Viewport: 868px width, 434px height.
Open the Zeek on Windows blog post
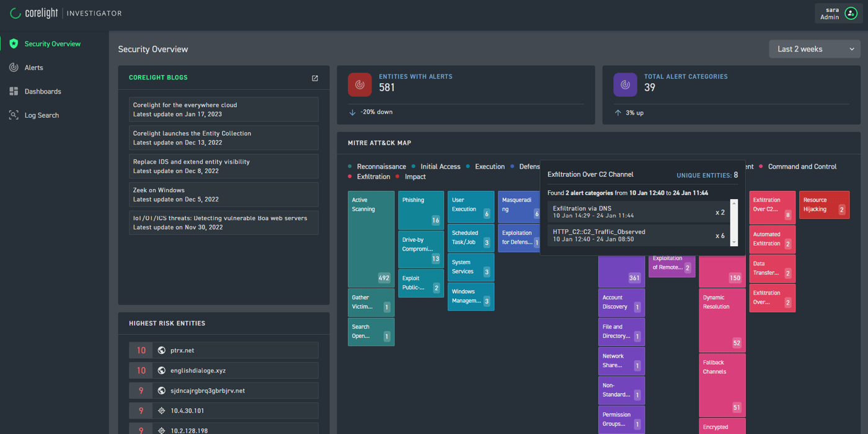tap(224, 195)
